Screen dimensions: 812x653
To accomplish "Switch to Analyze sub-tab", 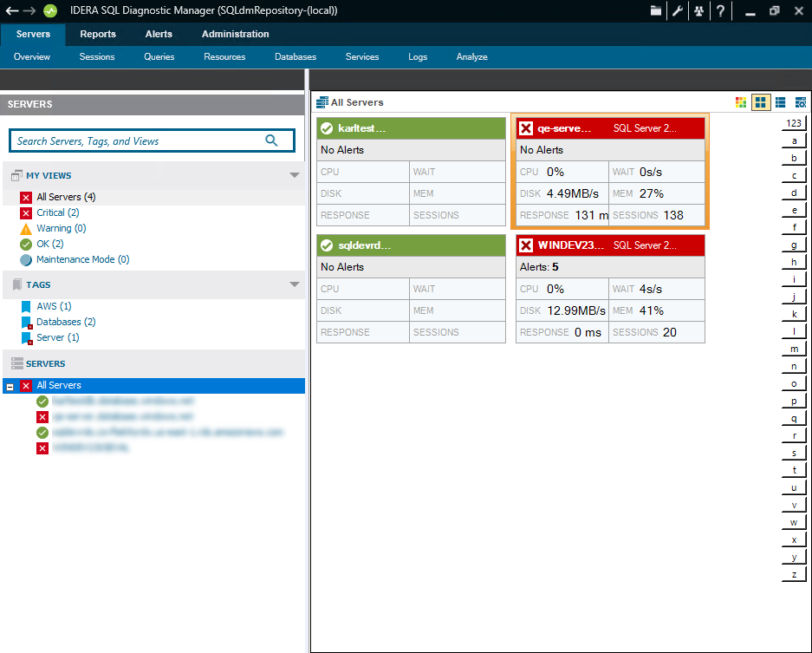I will point(471,57).
